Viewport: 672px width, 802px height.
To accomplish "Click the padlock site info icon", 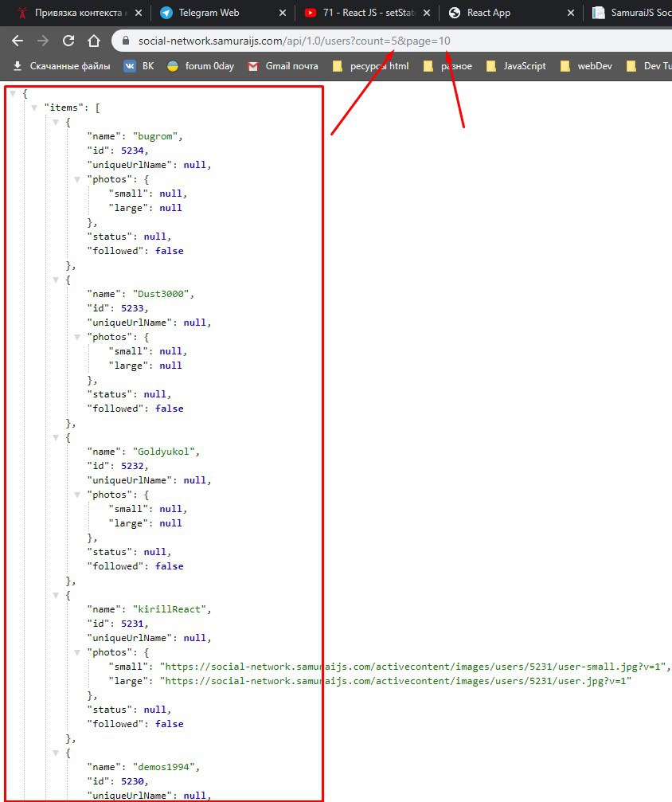I will click(126, 41).
